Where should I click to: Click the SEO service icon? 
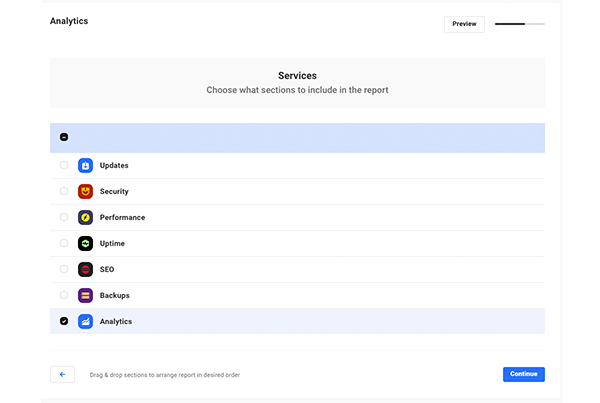(85, 269)
